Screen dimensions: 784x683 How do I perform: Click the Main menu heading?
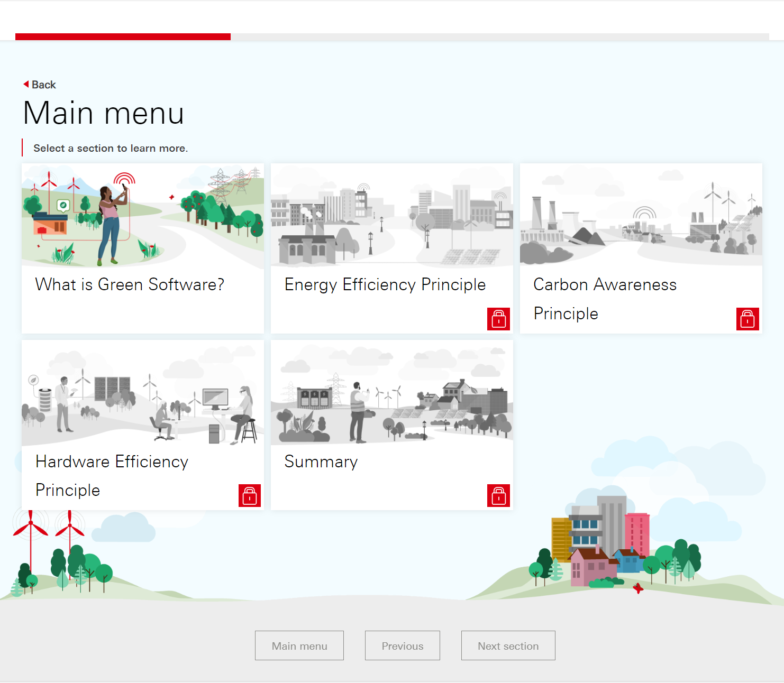[104, 112]
